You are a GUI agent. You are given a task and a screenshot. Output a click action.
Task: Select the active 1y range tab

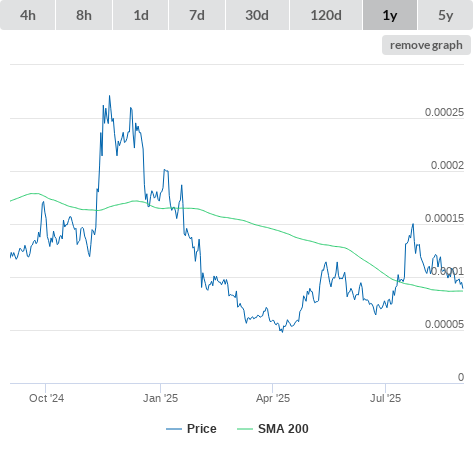point(390,15)
